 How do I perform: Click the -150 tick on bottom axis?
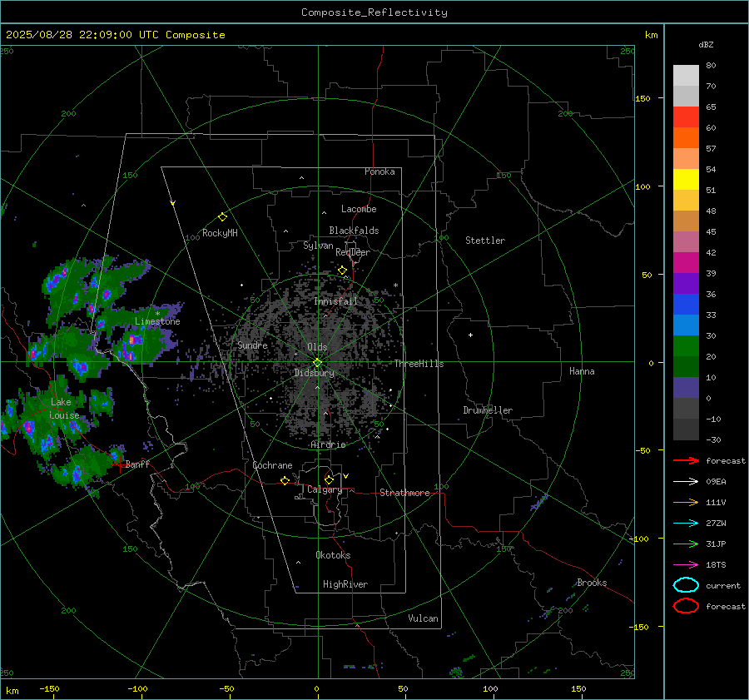coord(49,688)
